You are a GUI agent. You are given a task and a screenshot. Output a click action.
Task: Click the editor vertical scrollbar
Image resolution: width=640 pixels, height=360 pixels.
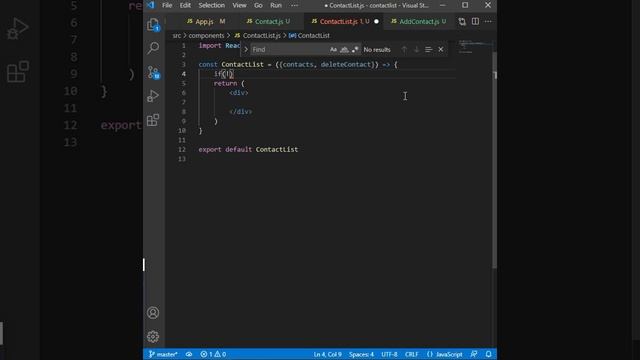click(x=494, y=159)
